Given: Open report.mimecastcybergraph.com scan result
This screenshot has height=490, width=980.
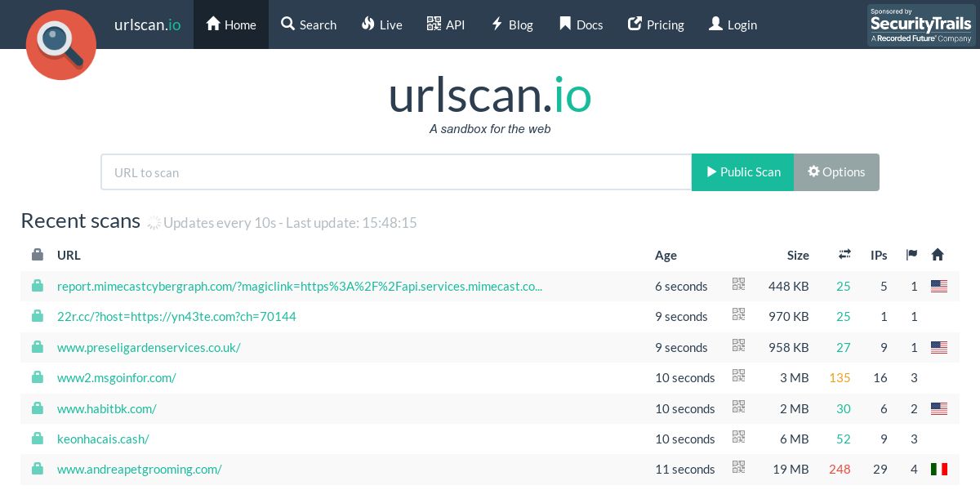Looking at the screenshot, I should pyautogui.click(x=300, y=286).
